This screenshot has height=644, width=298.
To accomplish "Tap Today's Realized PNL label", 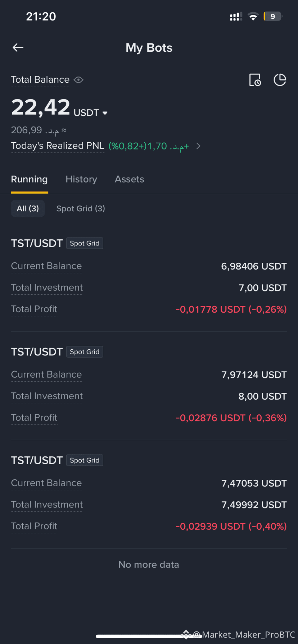I will (x=57, y=146).
